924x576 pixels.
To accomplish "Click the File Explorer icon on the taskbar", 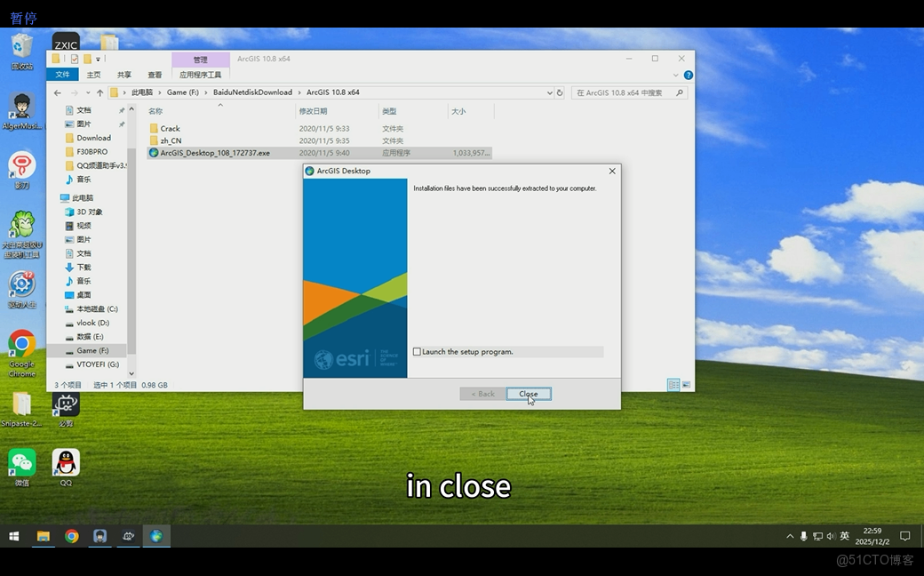I will (44, 536).
